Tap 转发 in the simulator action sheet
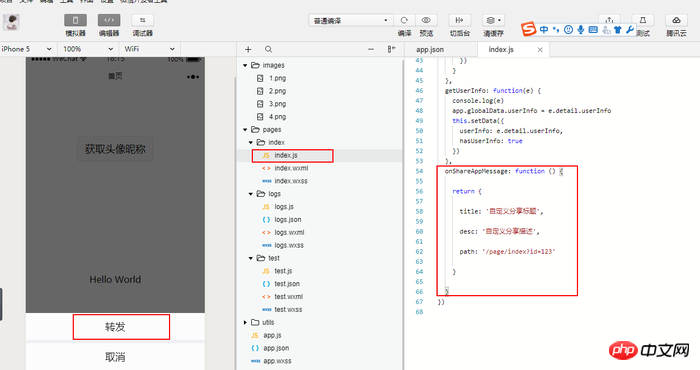The image size is (700, 370). 115,327
